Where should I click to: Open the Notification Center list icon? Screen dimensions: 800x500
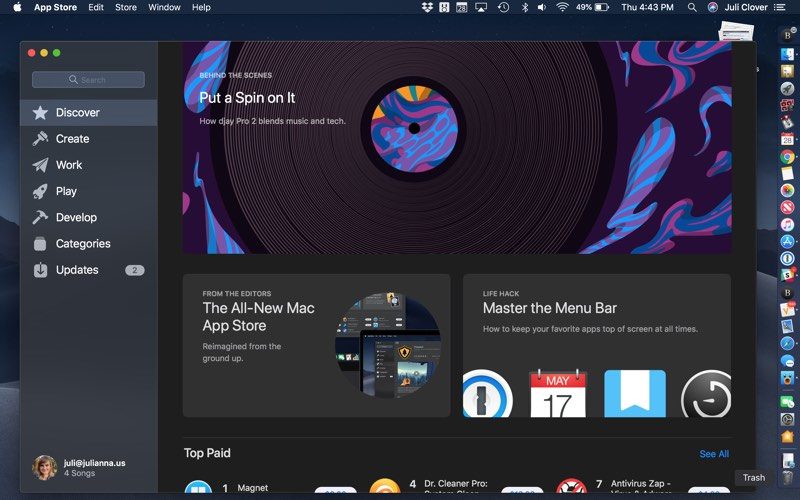coord(779,7)
